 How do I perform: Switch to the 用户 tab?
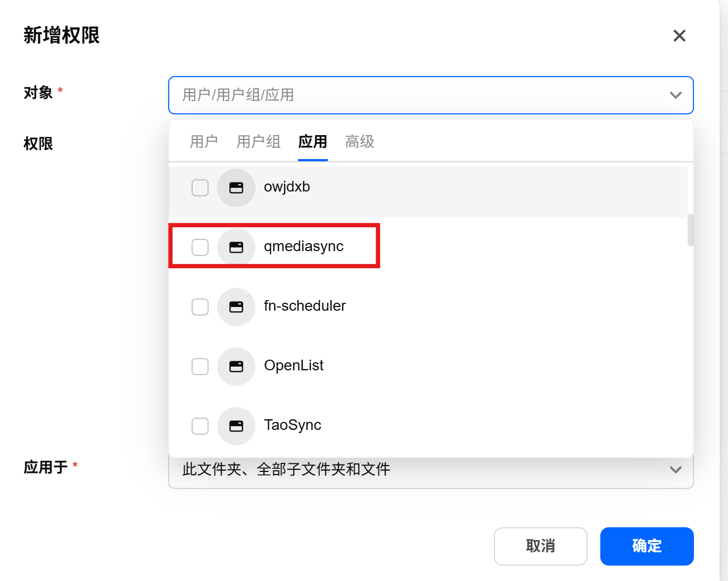[x=204, y=142]
